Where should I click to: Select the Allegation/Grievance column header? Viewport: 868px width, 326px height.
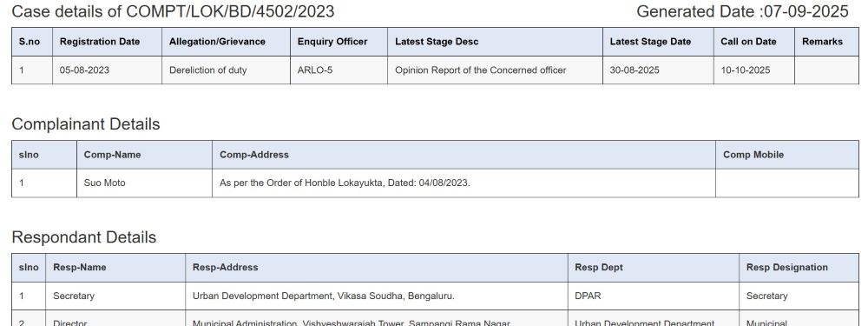click(226, 42)
